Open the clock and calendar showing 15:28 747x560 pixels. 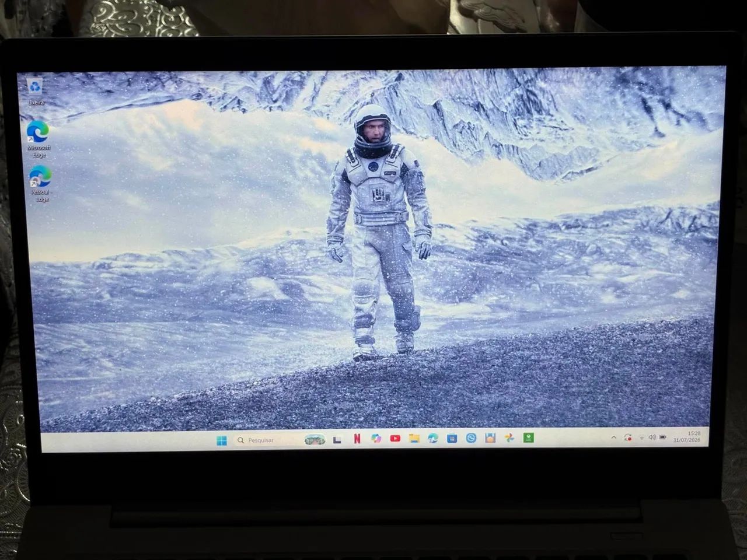pos(687,436)
